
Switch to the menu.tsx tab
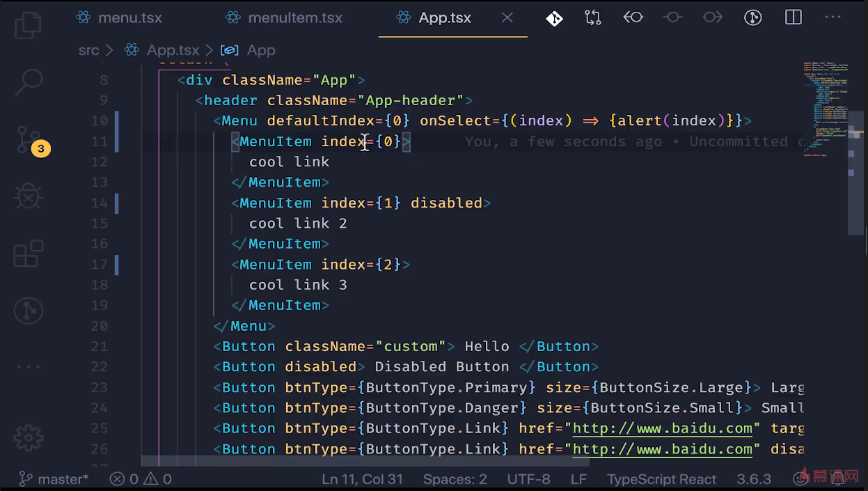pyautogui.click(x=119, y=18)
